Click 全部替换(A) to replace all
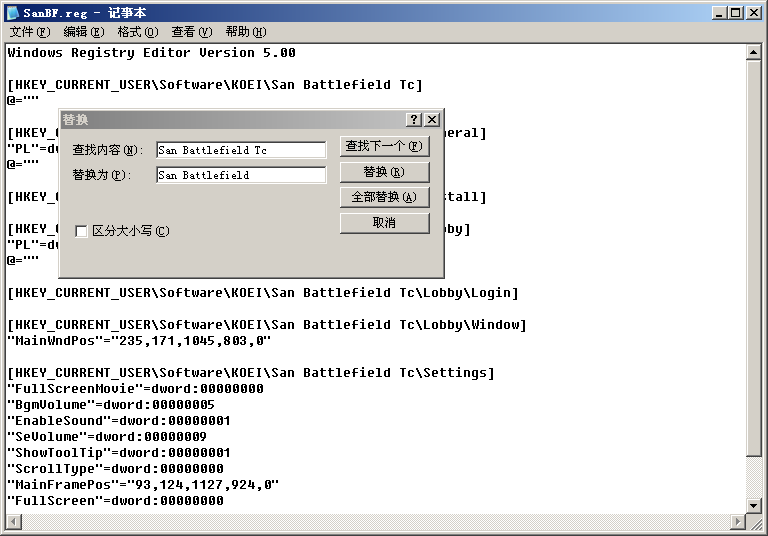The width and height of the screenshot is (768, 536). pos(384,197)
